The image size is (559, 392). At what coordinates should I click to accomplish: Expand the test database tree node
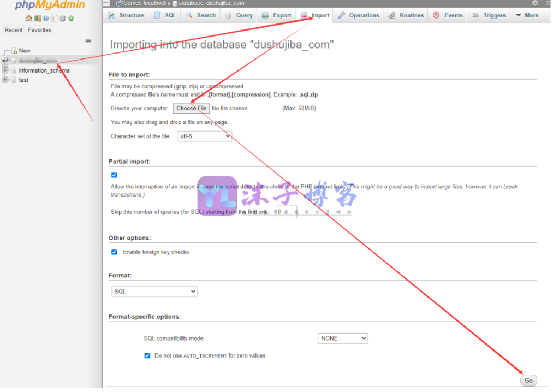tap(5, 80)
